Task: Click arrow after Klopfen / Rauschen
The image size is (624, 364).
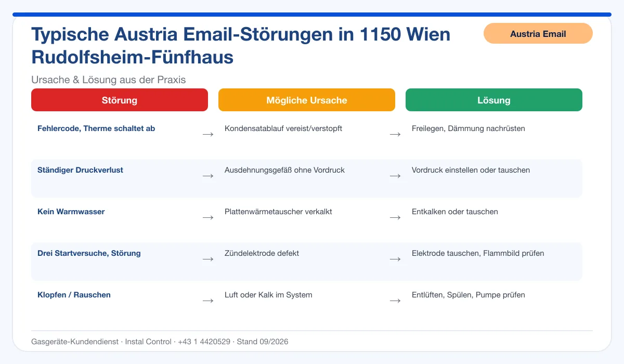Action: (208, 301)
